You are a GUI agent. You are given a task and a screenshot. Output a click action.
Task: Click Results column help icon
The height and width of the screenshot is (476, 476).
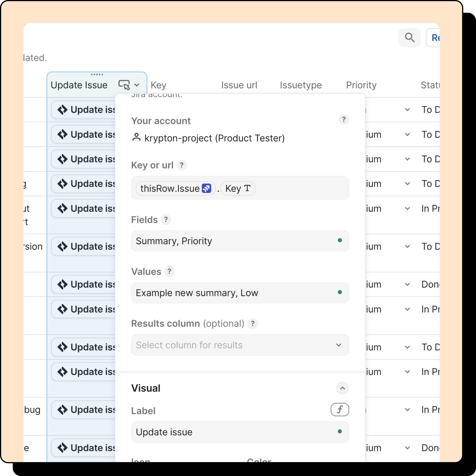click(x=252, y=324)
